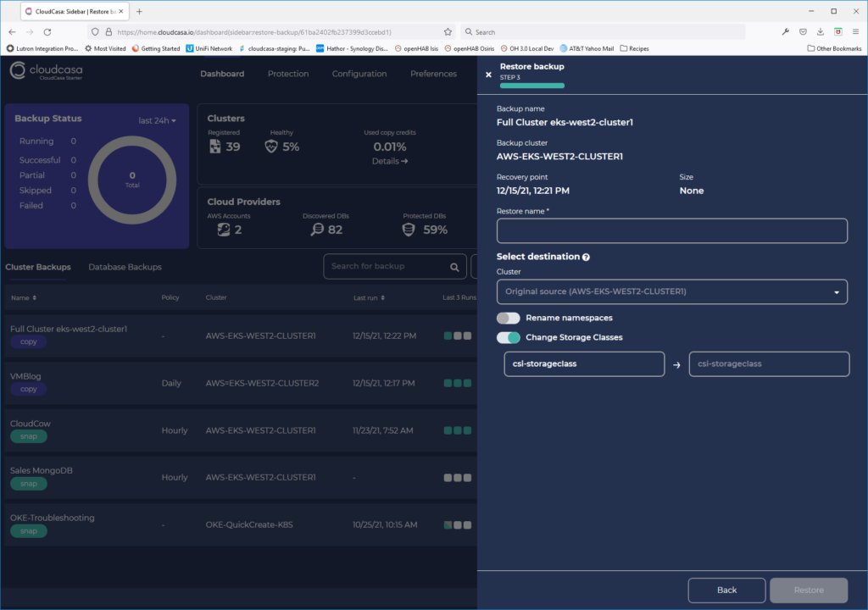Image resolution: width=868 pixels, height=610 pixels.
Task: Select the CloudCow backup name
Action: (x=31, y=424)
